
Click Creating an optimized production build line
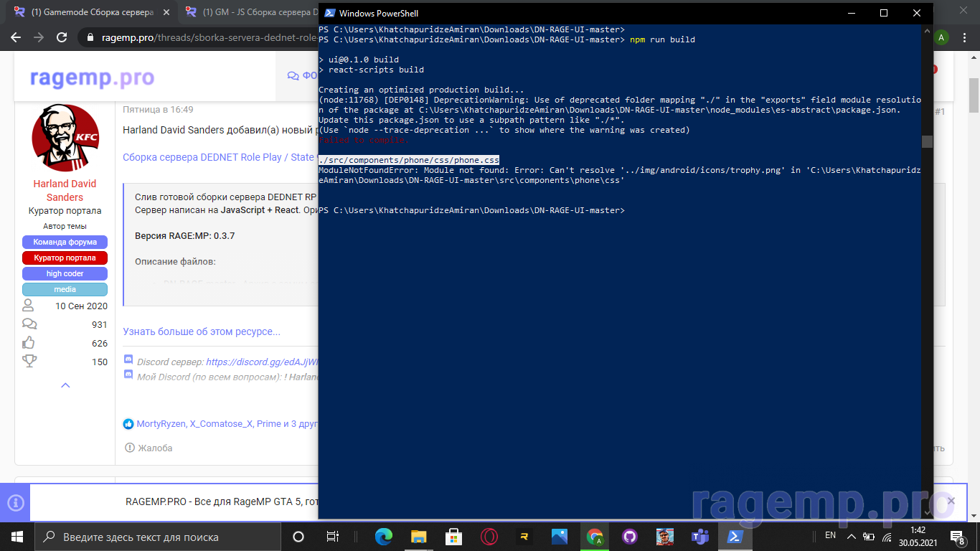click(x=422, y=90)
